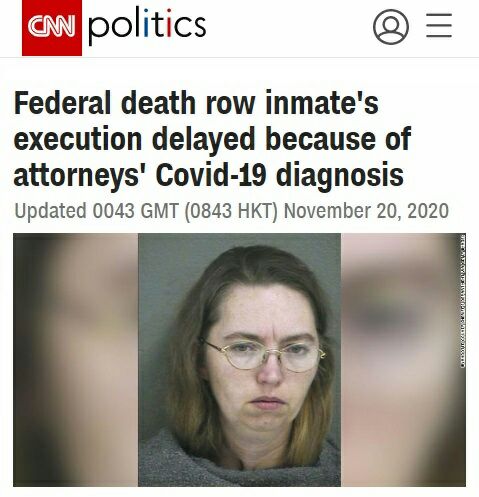The image size is (479, 497).
Task: Click the red letter 'i' in politics
Action: (x=169, y=23)
